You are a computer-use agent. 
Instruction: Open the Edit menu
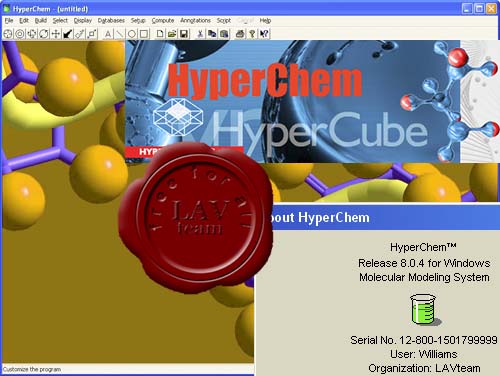coord(24,21)
